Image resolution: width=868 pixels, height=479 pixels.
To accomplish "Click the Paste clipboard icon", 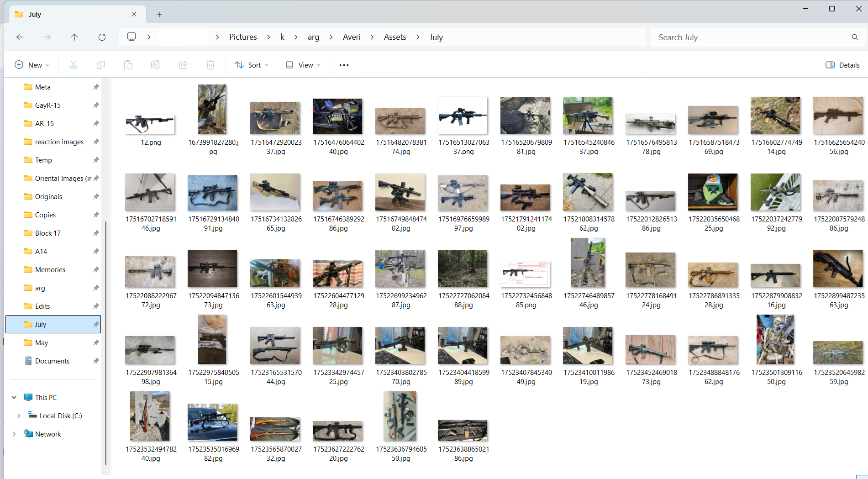I will tap(128, 65).
